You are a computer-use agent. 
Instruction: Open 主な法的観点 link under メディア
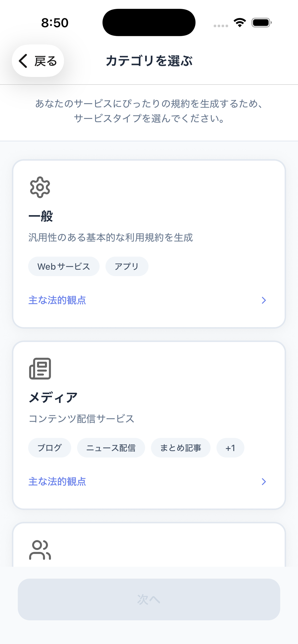(x=57, y=482)
